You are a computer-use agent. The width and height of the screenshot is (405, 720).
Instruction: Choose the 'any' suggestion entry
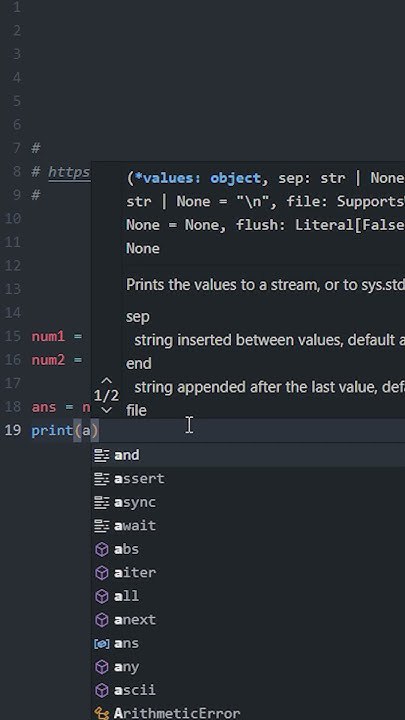(248, 667)
